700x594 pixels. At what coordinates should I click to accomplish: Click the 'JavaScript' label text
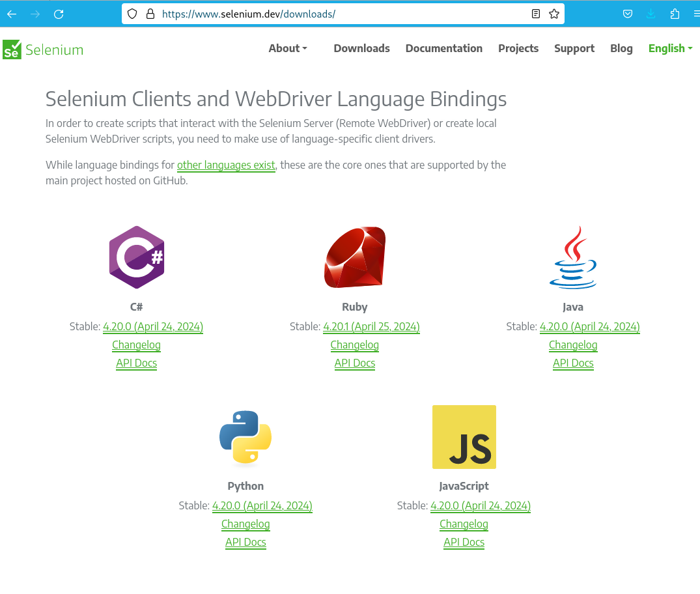coord(464,486)
